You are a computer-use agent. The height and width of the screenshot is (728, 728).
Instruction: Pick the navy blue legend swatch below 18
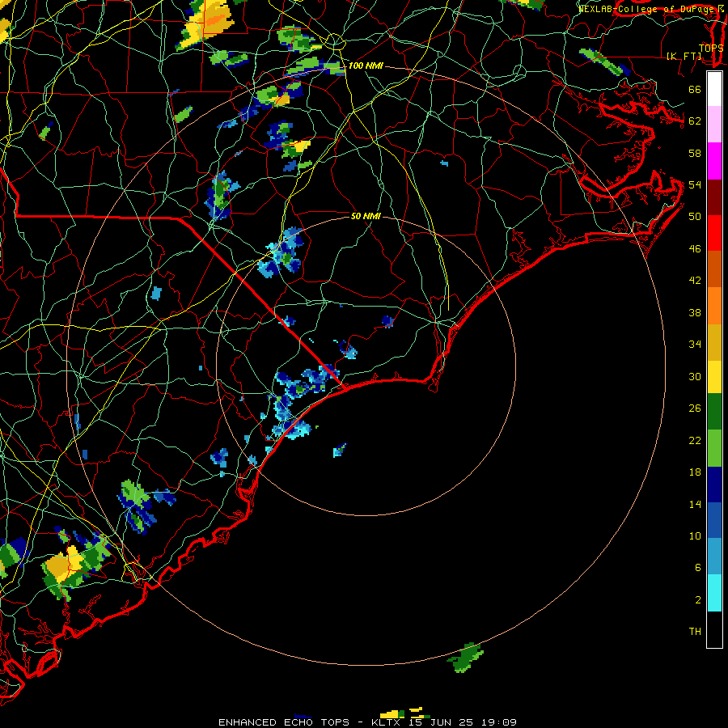(714, 485)
